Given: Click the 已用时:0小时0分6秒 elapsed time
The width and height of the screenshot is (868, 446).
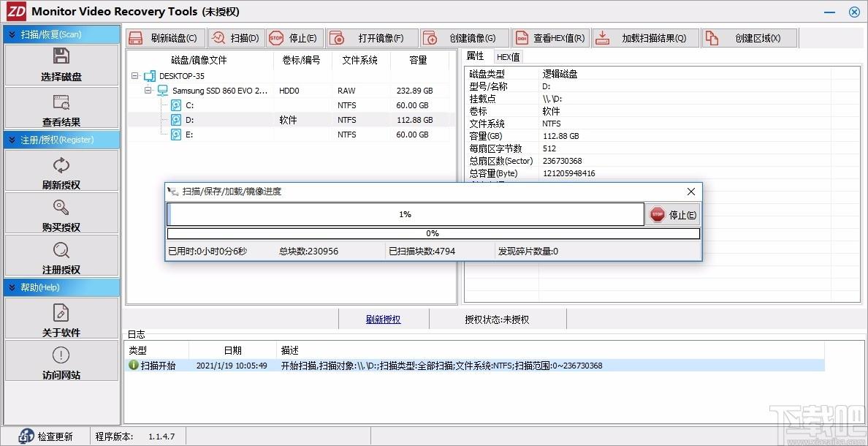Looking at the screenshot, I should click(x=208, y=252).
